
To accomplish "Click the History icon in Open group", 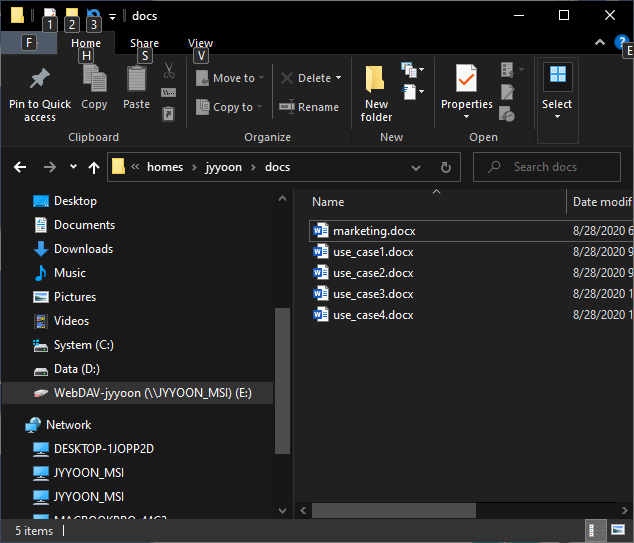I will pyautogui.click(x=507, y=114).
